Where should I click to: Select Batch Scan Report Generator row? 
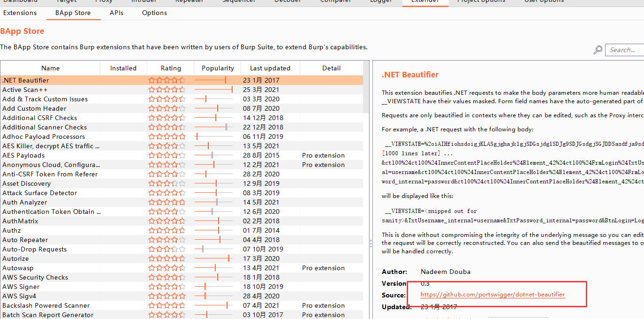(x=182, y=315)
